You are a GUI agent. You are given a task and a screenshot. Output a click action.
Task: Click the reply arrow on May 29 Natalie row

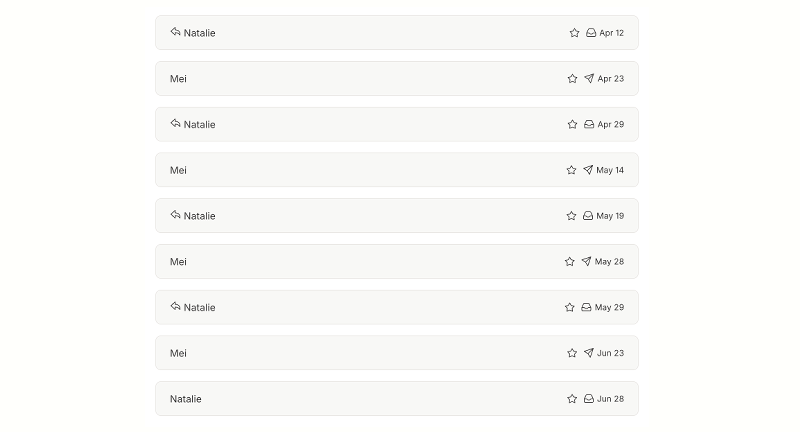click(176, 306)
